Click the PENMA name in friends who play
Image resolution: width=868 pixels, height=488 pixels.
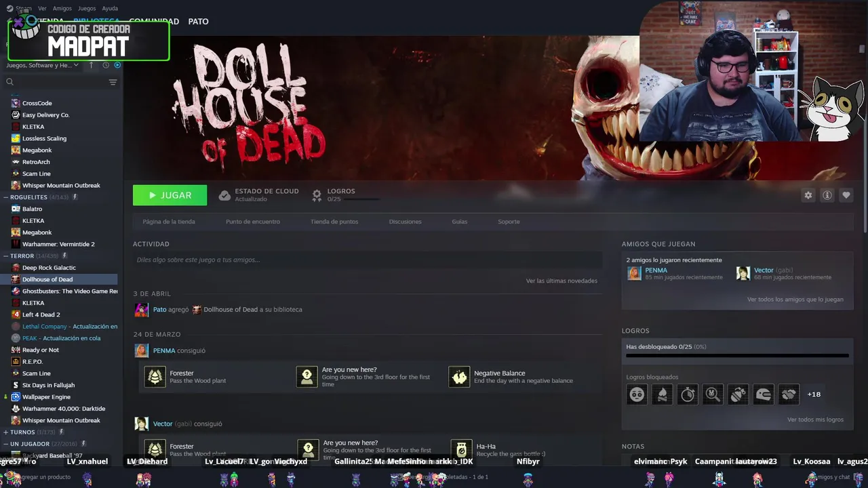pos(656,270)
